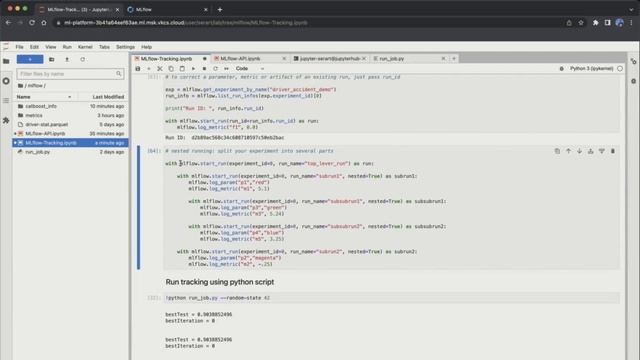Click the browser address bar
Viewport: 640px width, 360px height.
click(x=310, y=23)
